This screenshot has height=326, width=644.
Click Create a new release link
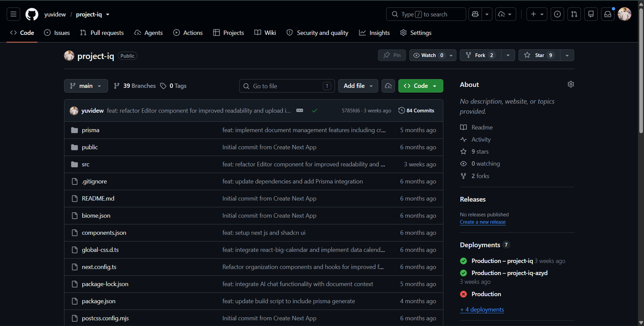coord(482,222)
